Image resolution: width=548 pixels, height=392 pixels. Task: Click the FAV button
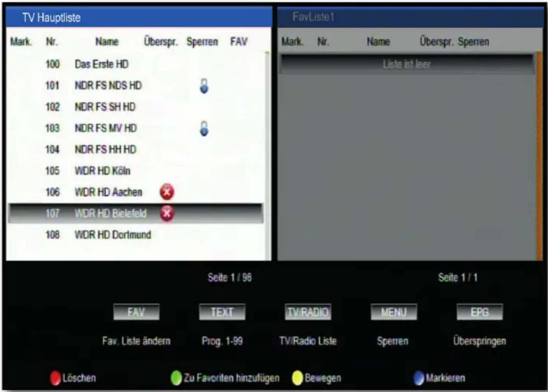pyautogui.click(x=136, y=312)
